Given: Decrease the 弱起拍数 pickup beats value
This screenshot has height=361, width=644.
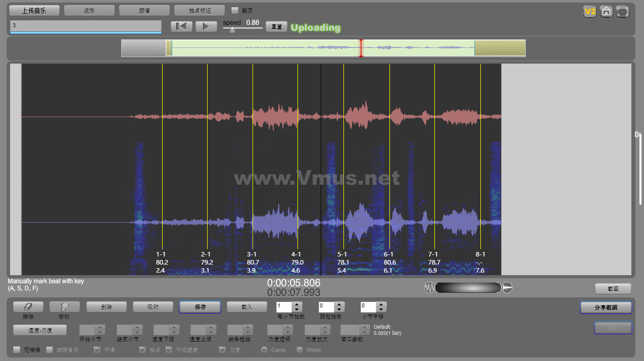Looking at the screenshot, I should [339, 309].
